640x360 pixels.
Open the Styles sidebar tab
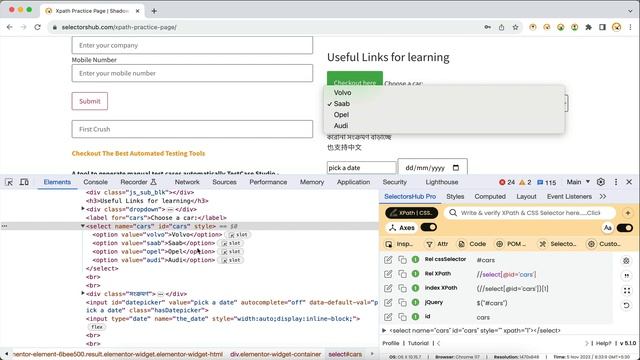[455, 196]
